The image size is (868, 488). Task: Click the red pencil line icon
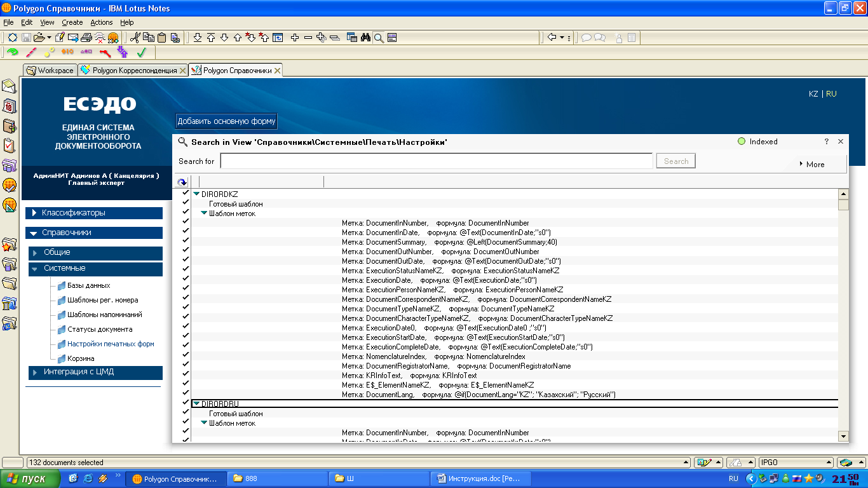pos(31,52)
